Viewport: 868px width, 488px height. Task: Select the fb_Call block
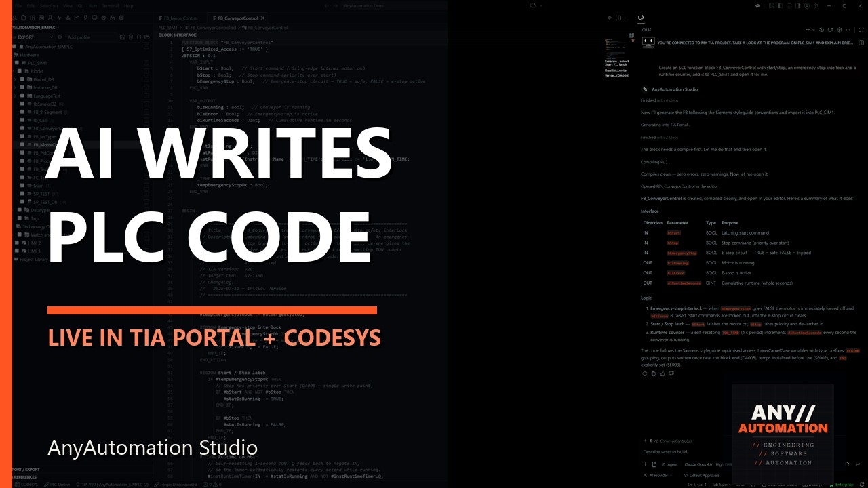39,120
